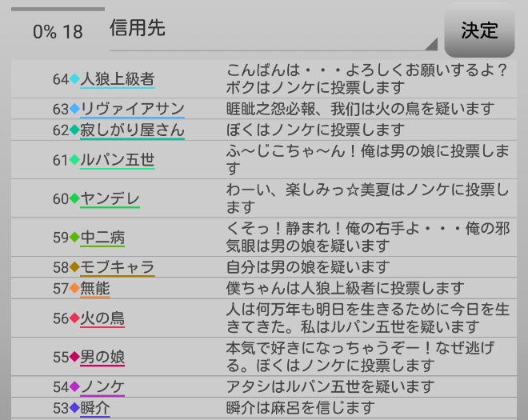Click the player name 男の娘
Viewport: 528px width, 420px height.
(x=102, y=357)
